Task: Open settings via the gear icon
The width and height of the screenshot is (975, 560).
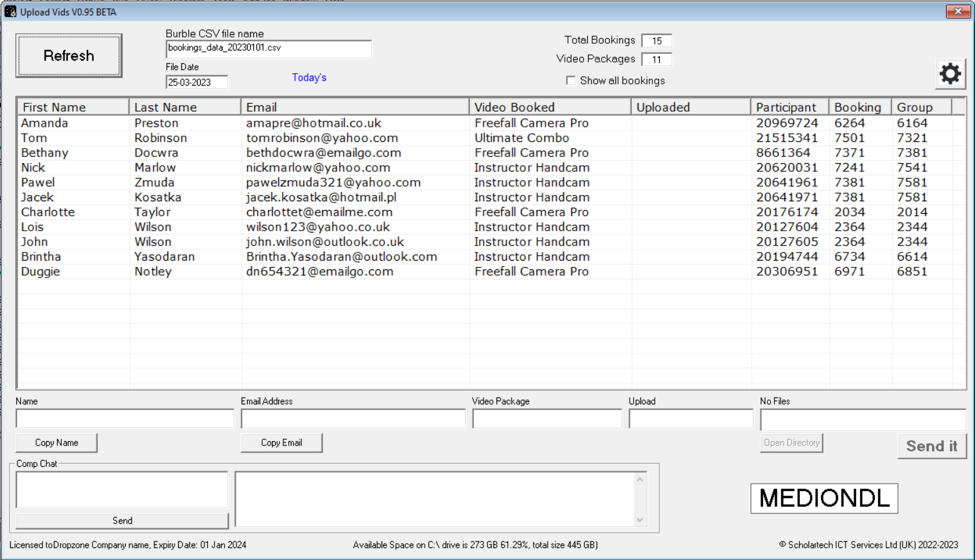Action: (950, 74)
